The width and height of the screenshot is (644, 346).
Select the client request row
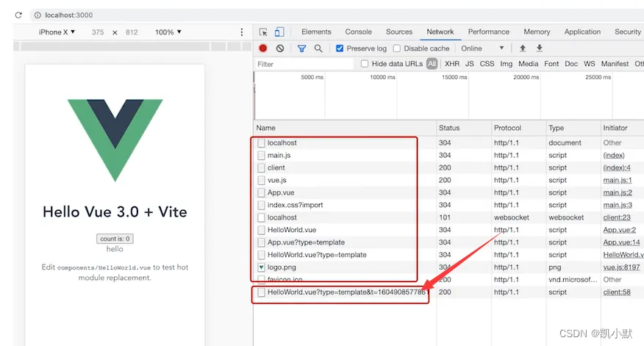[448, 167]
